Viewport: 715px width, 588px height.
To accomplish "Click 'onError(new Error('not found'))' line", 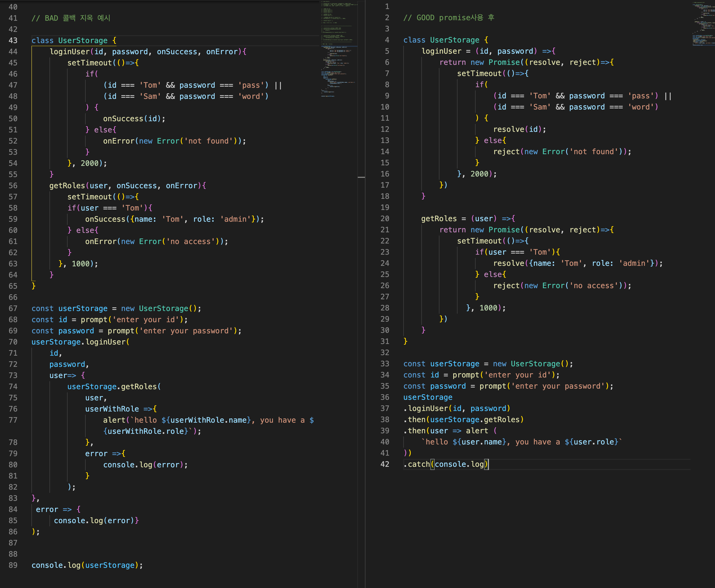I will coord(174,141).
